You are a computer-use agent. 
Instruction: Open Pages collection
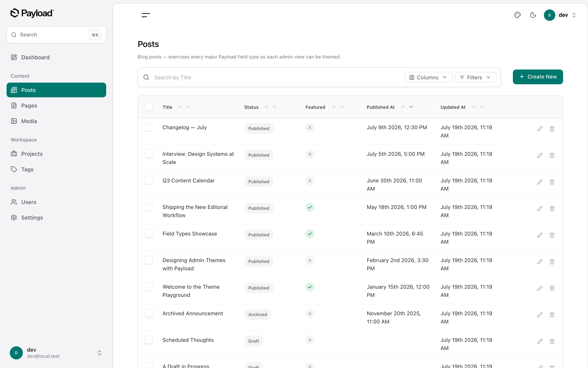click(x=56, y=106)
